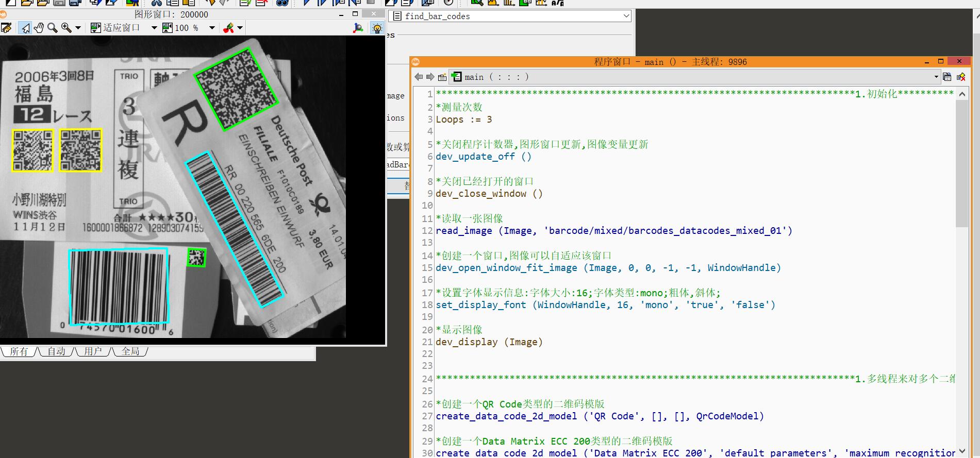Open the 3D plot mode icon
Screen dimensions: 980x458
pyautogui.click(x=358, y=28)
